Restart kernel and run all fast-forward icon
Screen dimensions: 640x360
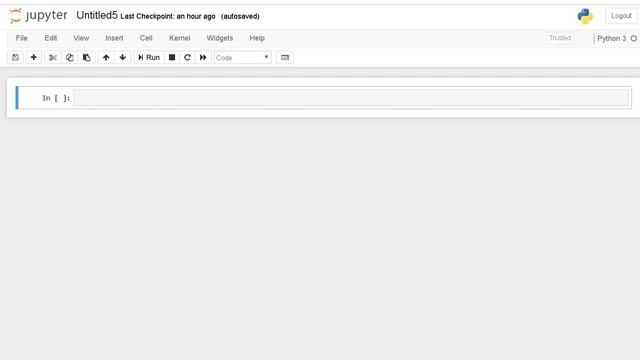pos(203,58)
